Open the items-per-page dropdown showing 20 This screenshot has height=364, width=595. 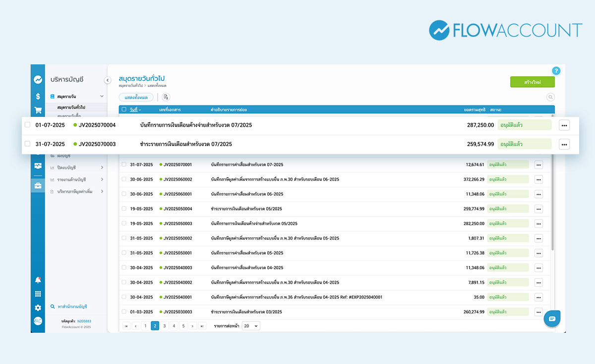250,326
